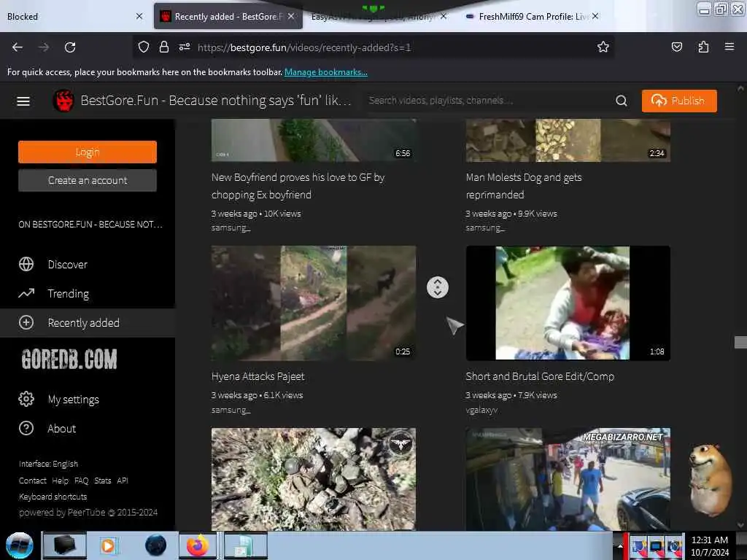Open the Firefox taskbar icon
Viewport: 747px width, 560px height.
pos(198,545)
